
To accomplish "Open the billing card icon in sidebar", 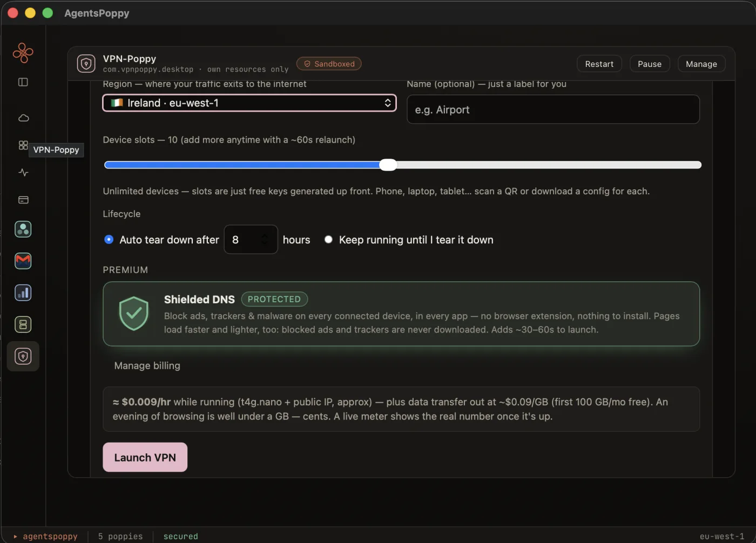I will coord(23,200).
